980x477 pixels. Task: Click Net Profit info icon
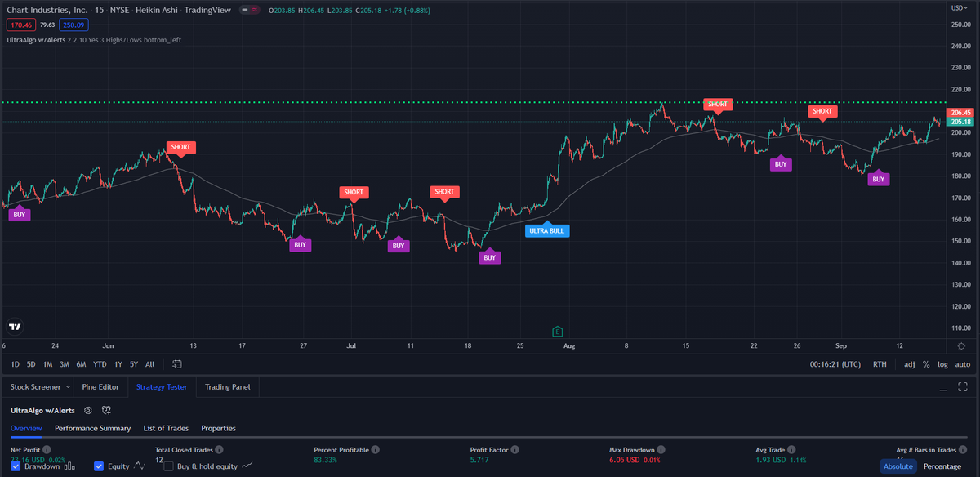(x=47, y=450)
